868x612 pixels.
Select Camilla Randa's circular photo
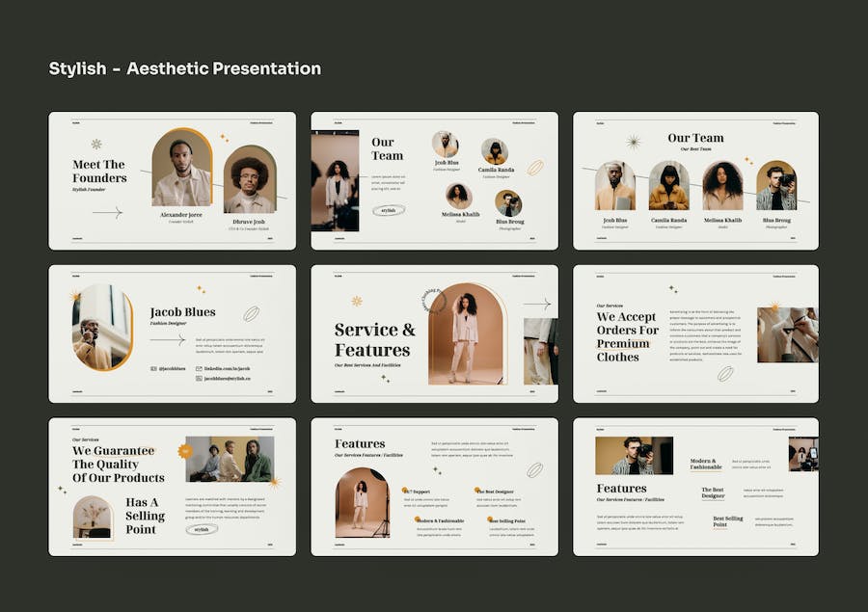pos(495,152)
